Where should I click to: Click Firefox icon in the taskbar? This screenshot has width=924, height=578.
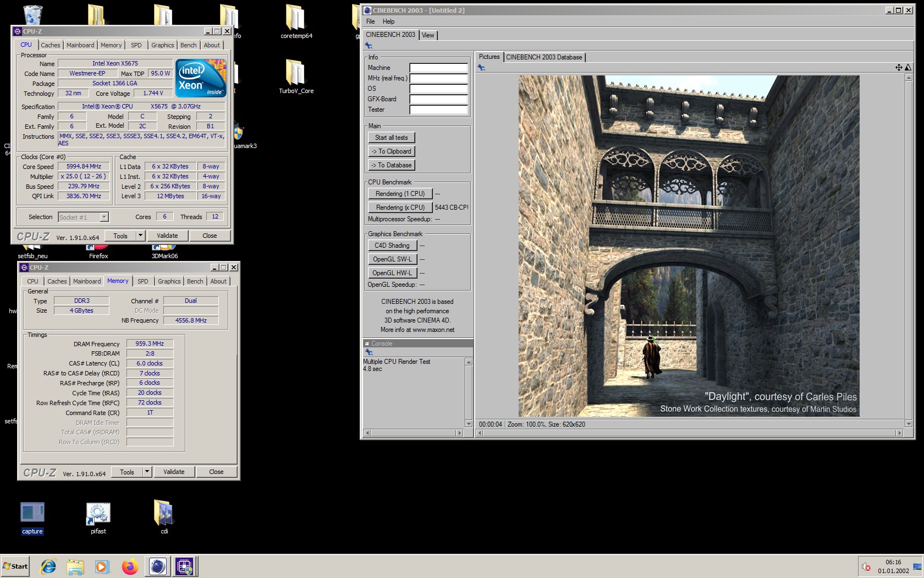(x=130, y=566)
